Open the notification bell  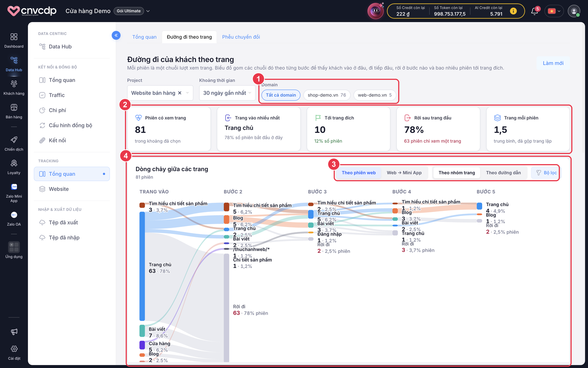535,11
